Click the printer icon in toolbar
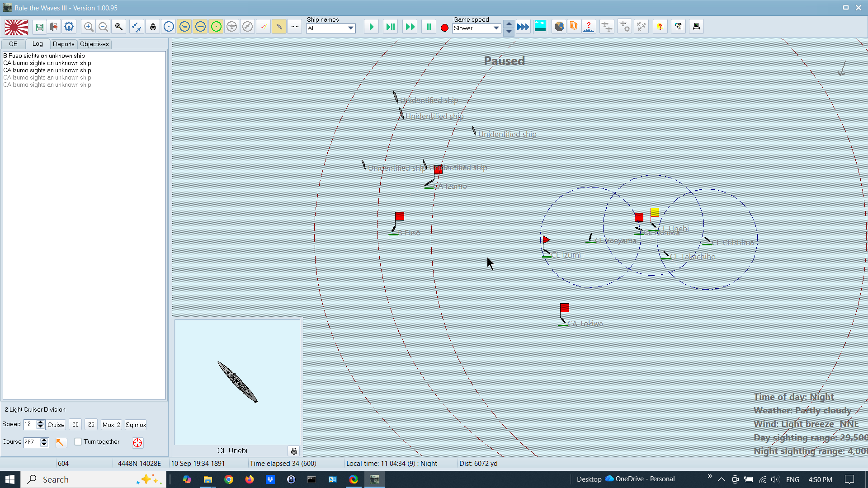 click(696, 27)
